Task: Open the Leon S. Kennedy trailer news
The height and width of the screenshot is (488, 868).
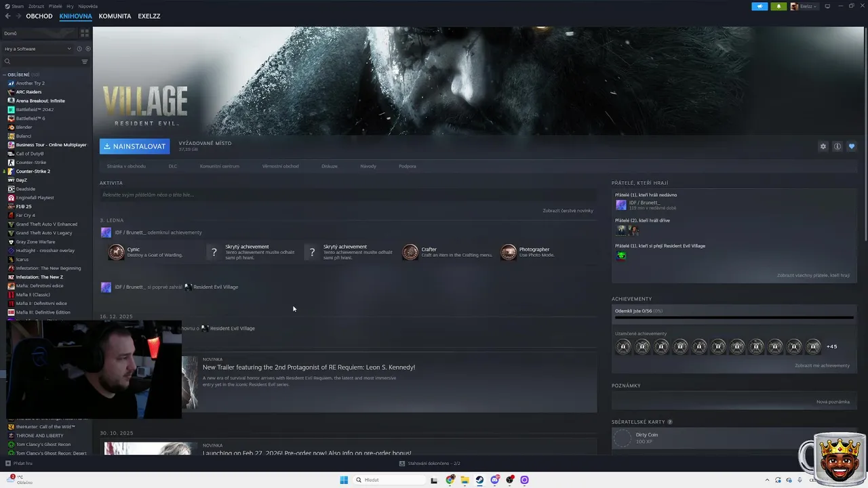Action: click(x=309, y=367)
